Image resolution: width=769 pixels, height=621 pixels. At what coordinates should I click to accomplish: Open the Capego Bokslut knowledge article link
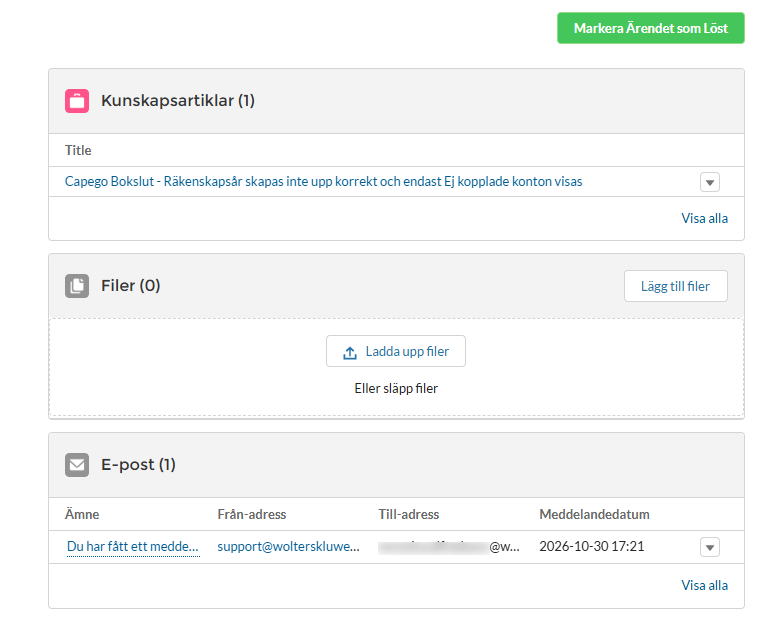(x=324, y=181)
